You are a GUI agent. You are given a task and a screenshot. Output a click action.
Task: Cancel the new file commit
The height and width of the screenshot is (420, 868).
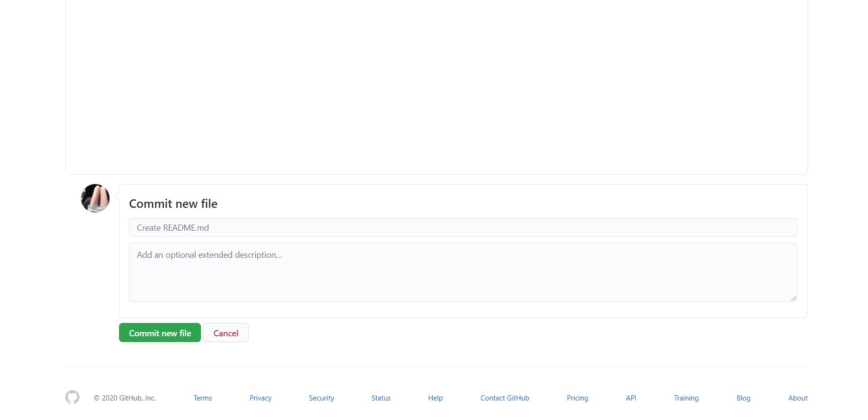click(226, 333)
